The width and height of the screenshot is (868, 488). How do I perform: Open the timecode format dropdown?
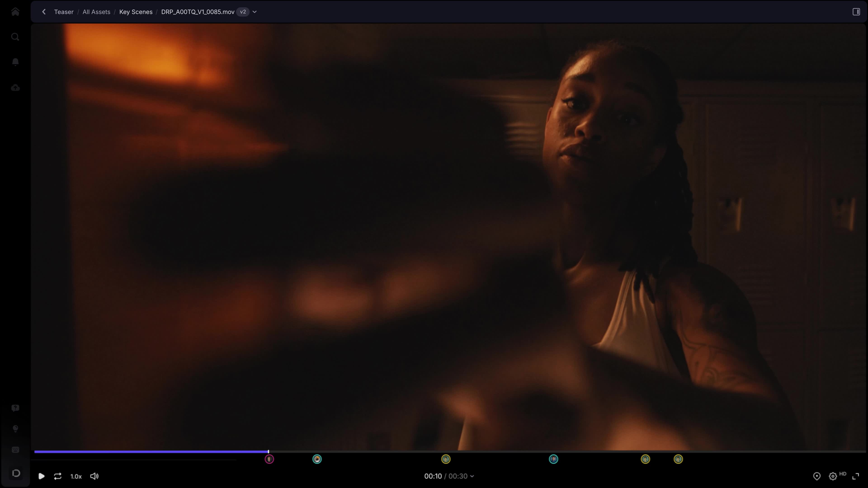[472, 476]
